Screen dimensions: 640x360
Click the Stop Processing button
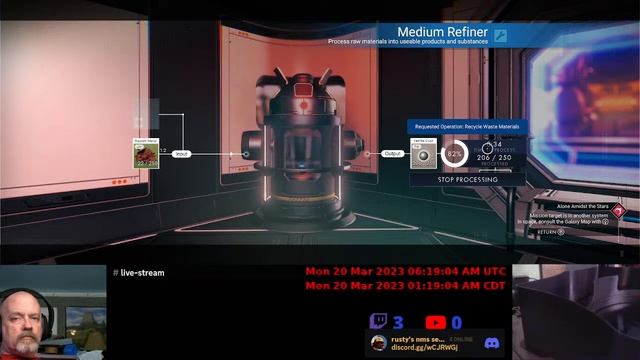[467, 180]
